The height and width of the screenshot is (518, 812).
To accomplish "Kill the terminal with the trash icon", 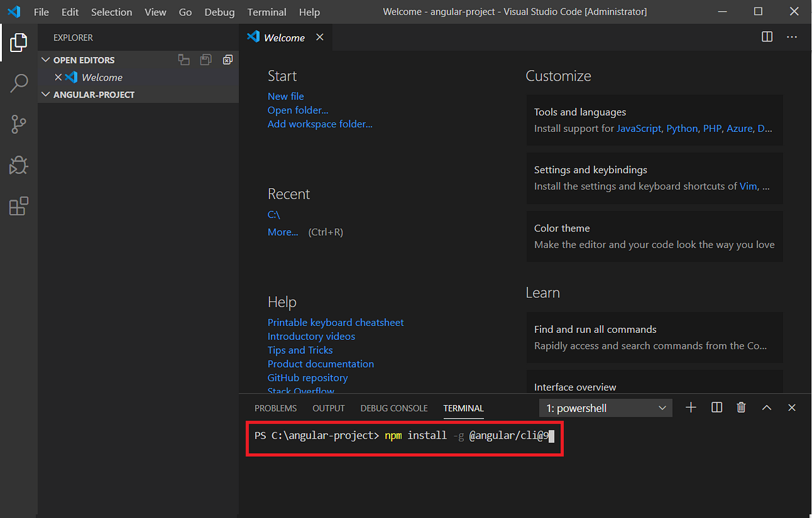I will (741, 408).
